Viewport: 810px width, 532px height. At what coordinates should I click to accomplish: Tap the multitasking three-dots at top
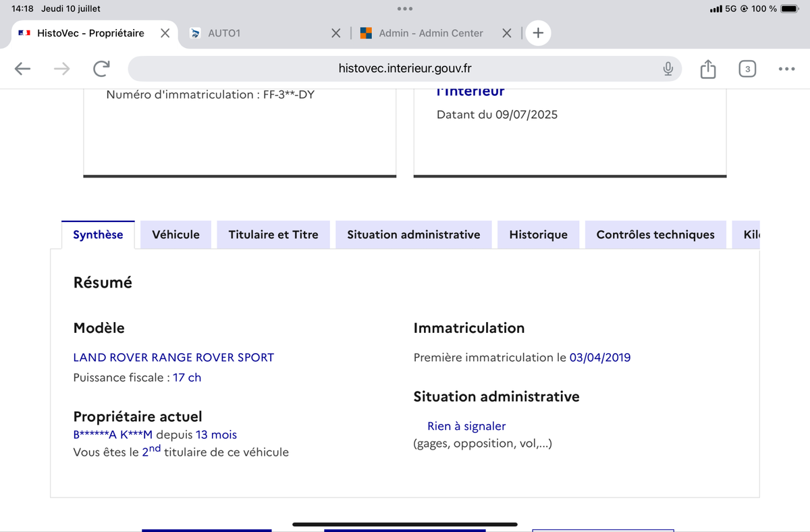(x=405, y=9)
